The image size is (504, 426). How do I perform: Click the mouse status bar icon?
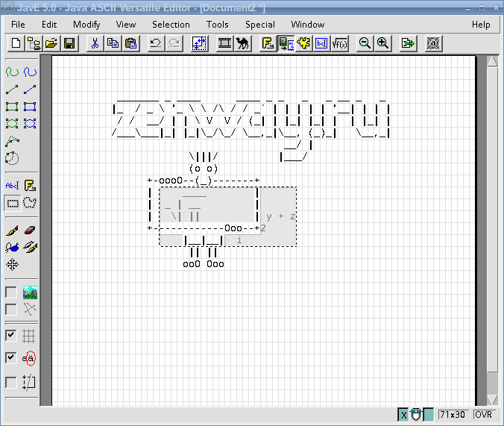(x=416, y=415)
